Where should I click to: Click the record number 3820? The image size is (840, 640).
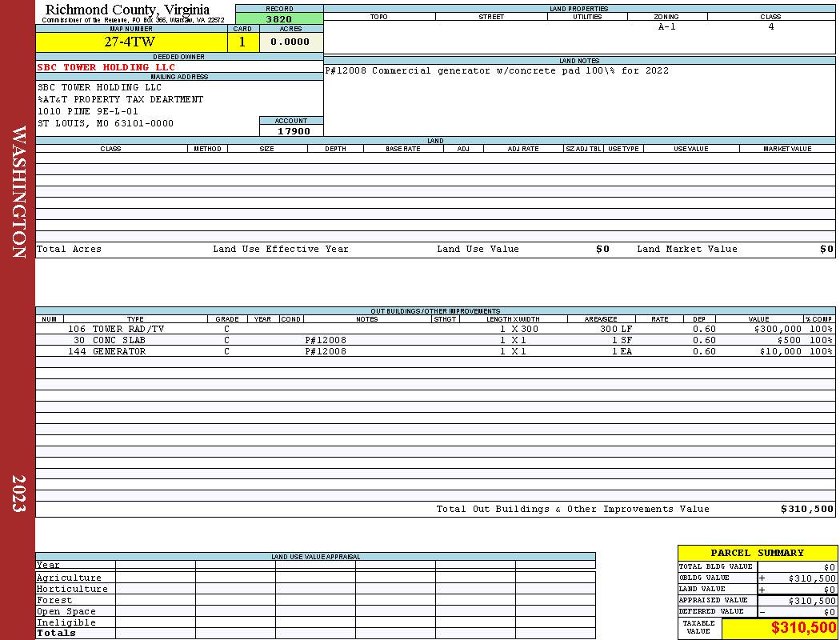279,18
